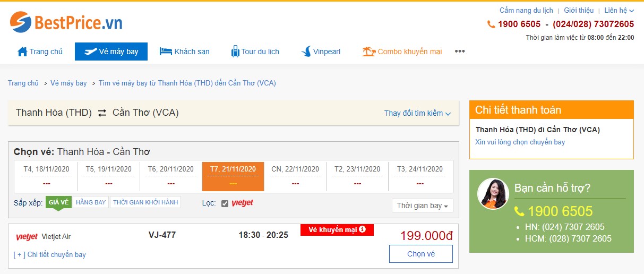Uncheck the Vietjet airline filter checkbox
Screen dimensions: 644x274
pos(225,203)
